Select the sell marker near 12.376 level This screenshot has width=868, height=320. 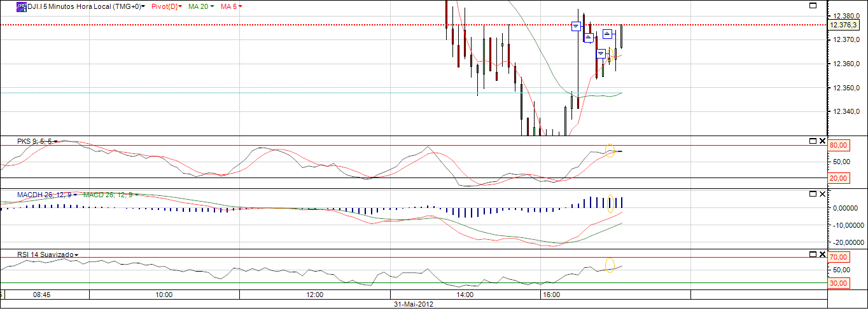tap(576, 26)
